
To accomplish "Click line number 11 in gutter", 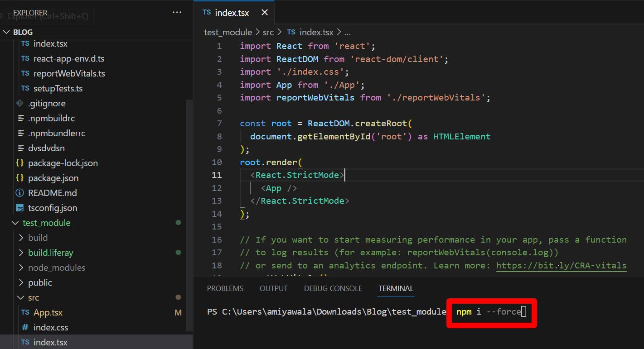I will [x=217, y=175].
